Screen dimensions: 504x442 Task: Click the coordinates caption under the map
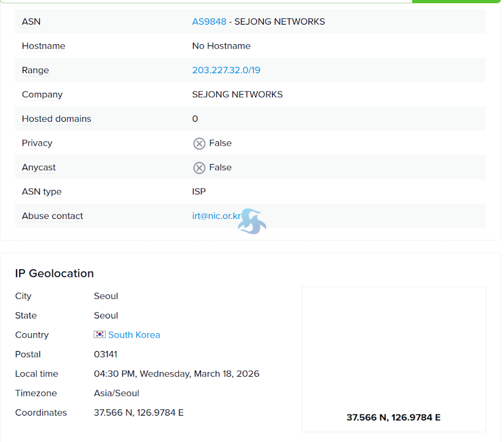[x=393, y=417]
